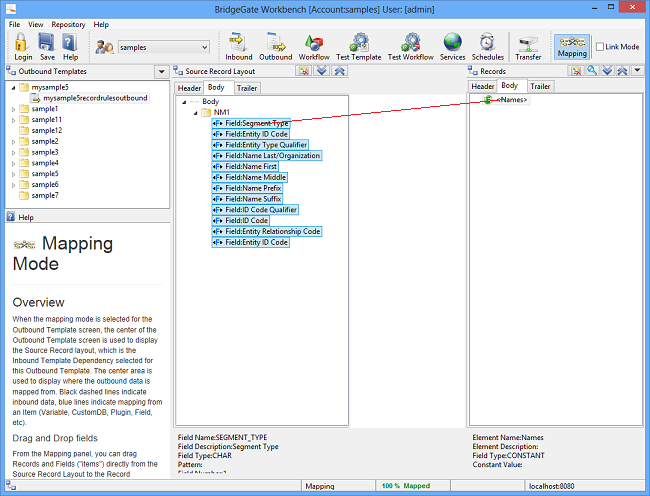The image size is (650, 496).
Task: Expand all in Records panel
Action: pyautogui.click(x=607, y=71)
